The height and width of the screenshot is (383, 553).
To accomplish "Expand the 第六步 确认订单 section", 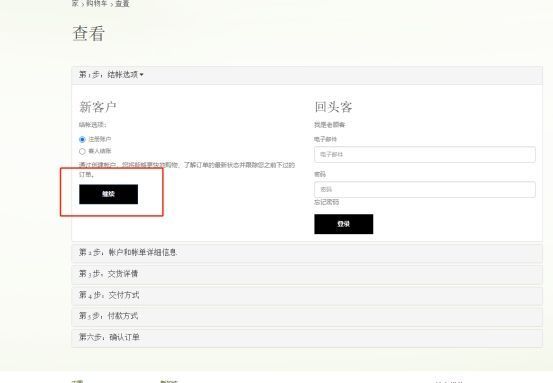I will pos(307,337).
